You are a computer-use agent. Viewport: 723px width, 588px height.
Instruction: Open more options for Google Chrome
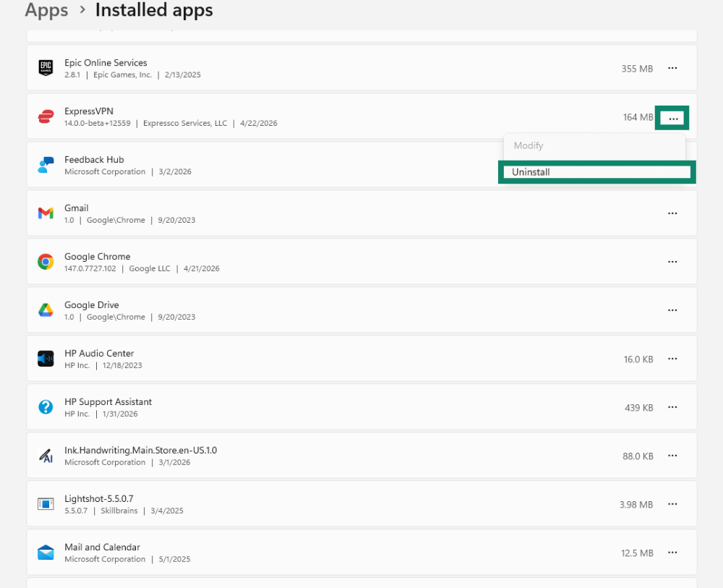(672, 262)
